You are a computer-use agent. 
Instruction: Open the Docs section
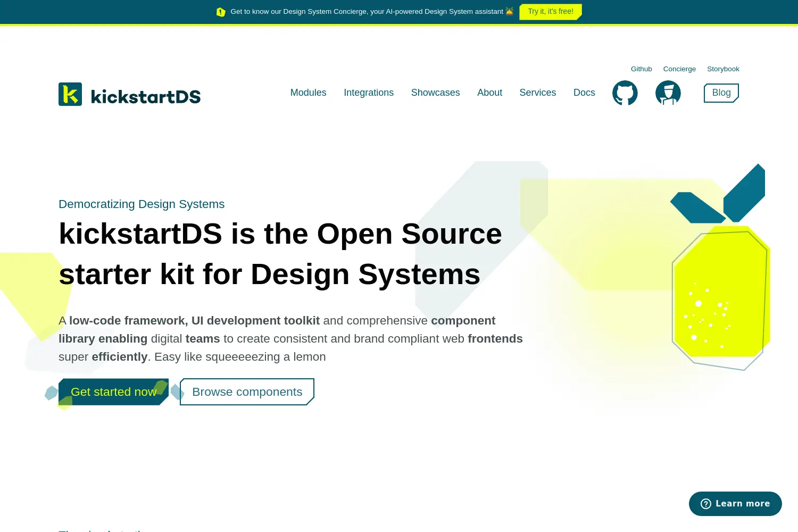[x=584, y=93]
